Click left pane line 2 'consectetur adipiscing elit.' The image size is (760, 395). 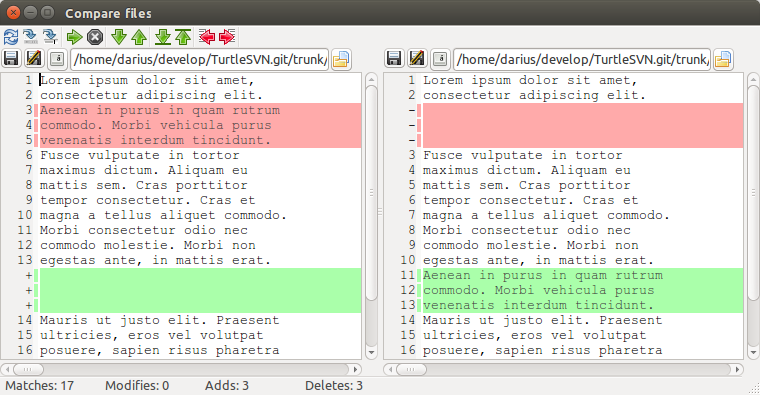click(152, 95)
